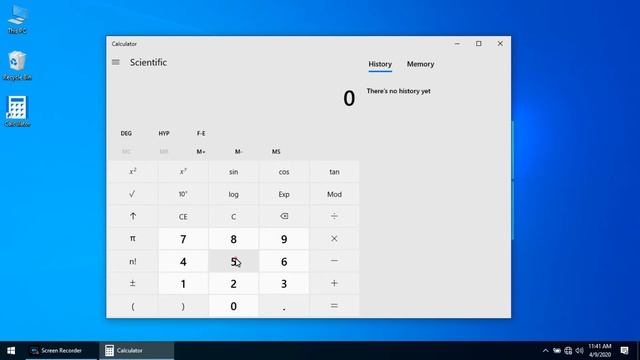Click the M+ memory add button
This screenshot has height=360, width=640.
click(x=201, y=151)
